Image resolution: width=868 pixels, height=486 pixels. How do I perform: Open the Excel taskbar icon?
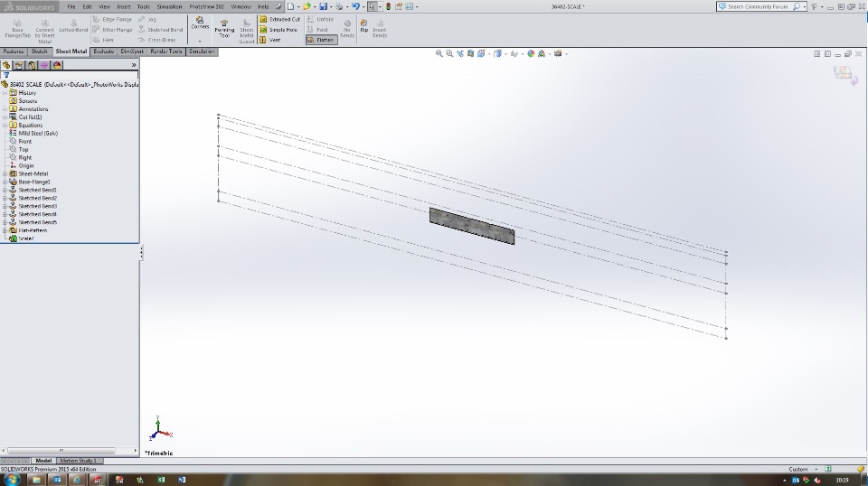(x=161, y=480)
